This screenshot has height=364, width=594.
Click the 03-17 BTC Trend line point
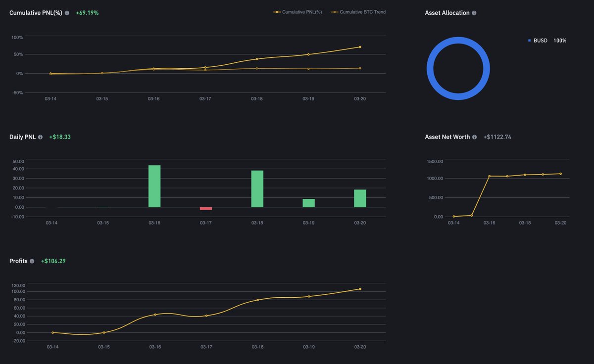205,70
